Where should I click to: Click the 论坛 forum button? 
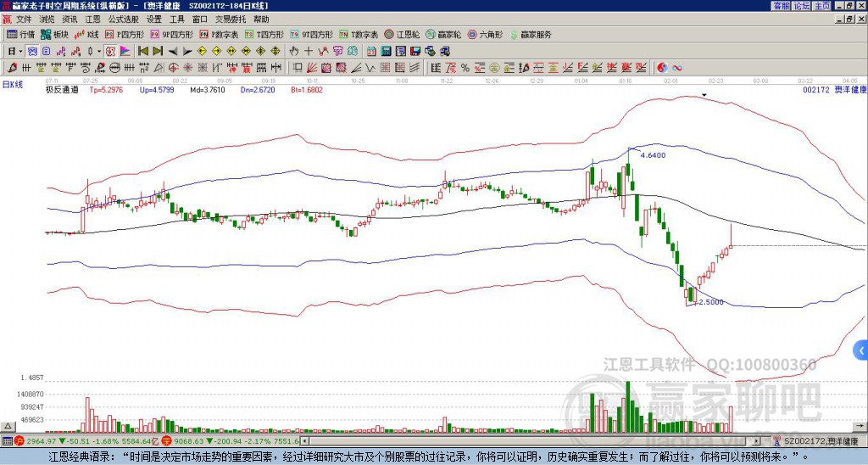click(801, 6)
